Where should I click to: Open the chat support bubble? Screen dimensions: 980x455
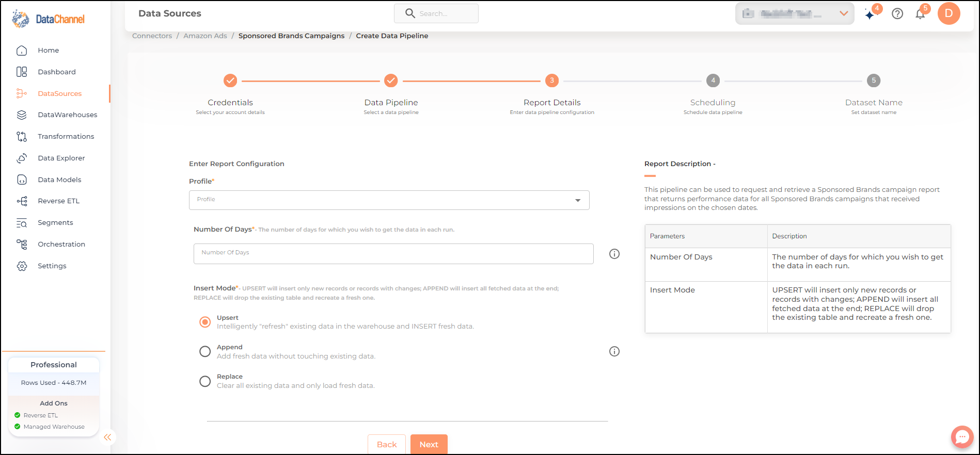click(x=962, y=437)
